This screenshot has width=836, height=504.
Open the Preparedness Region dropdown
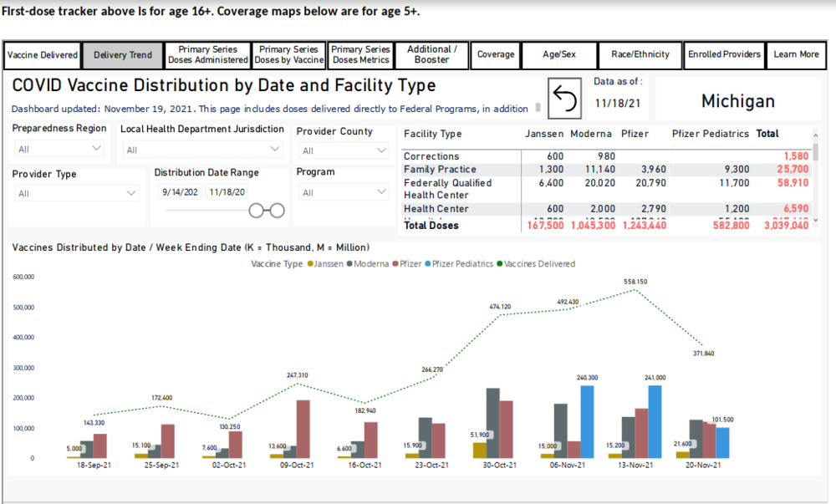pos(59,150)
